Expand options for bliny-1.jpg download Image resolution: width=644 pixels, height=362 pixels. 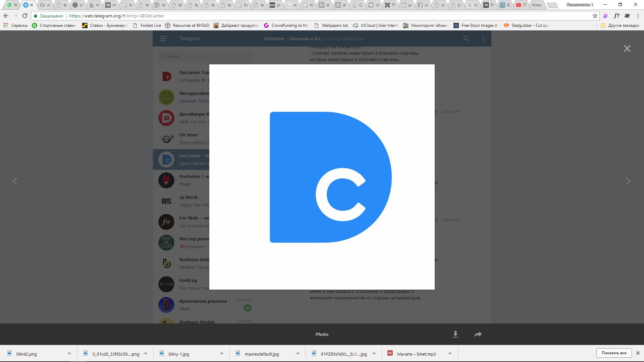[x=221, y=353]
